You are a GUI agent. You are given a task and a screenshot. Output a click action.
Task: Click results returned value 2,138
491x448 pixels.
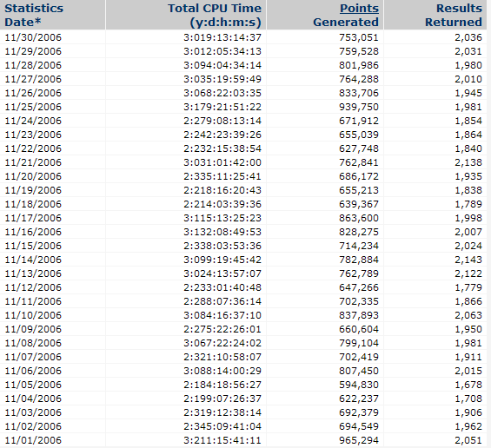[468, 162]
